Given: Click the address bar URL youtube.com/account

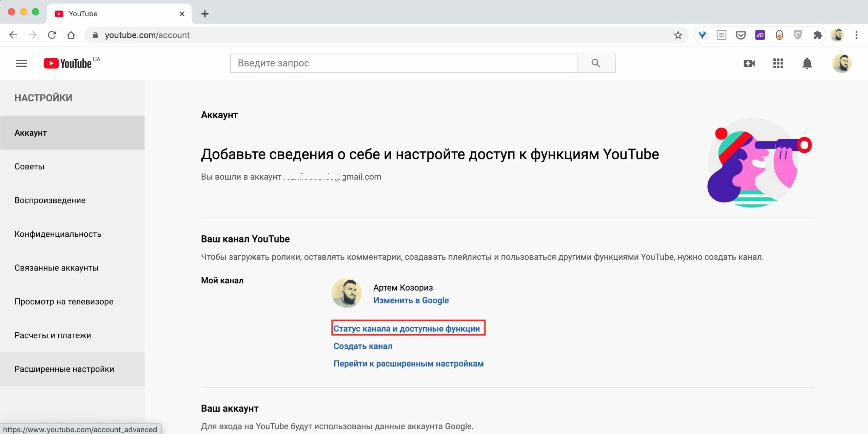Looking at the screenshot, I should [x=147, y=35].
